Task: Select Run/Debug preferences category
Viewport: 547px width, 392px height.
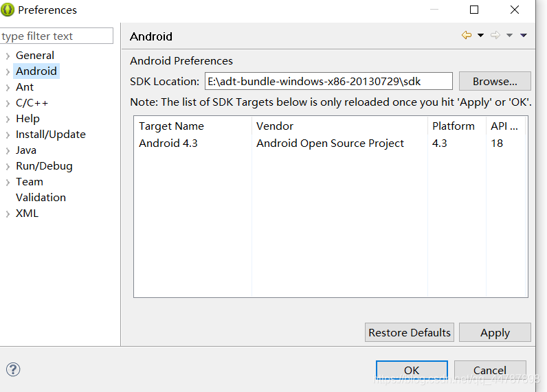Action: [x=44, y=166]
